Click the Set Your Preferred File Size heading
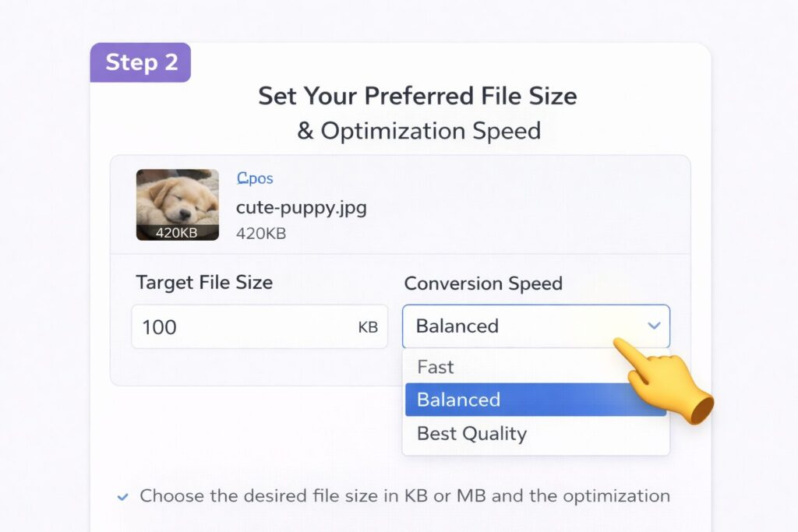Viewport: 798px width, 532px height. tap(417, 96)
